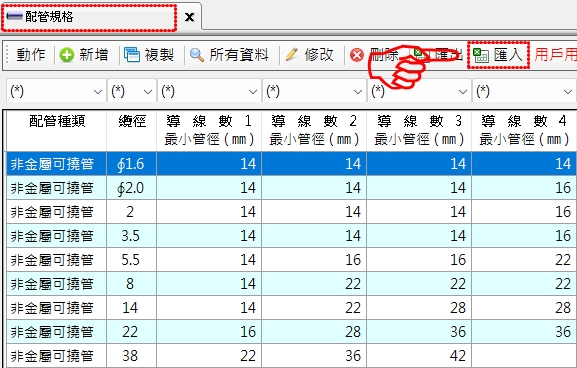
Task: Select the 配管規格 tab
Action: point(89,17)
